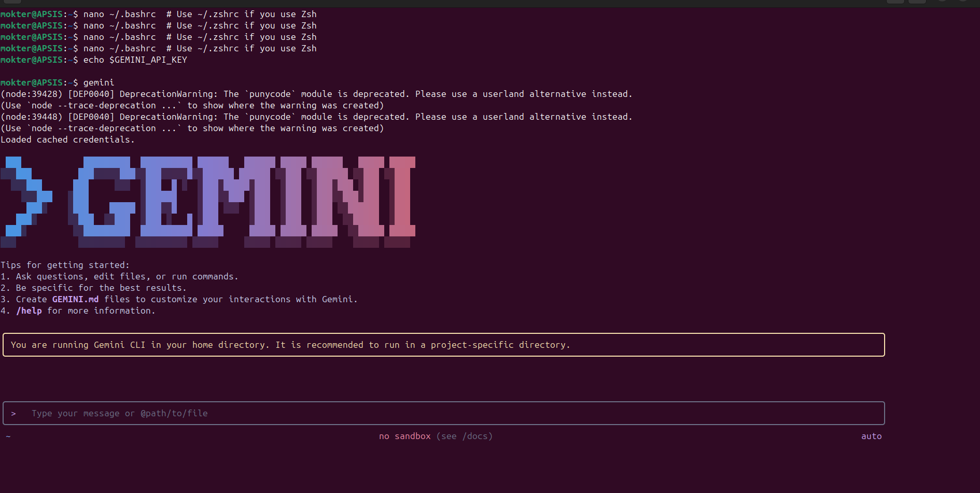Click 'Tips for getting started:' heading

[x=65, y=265]
